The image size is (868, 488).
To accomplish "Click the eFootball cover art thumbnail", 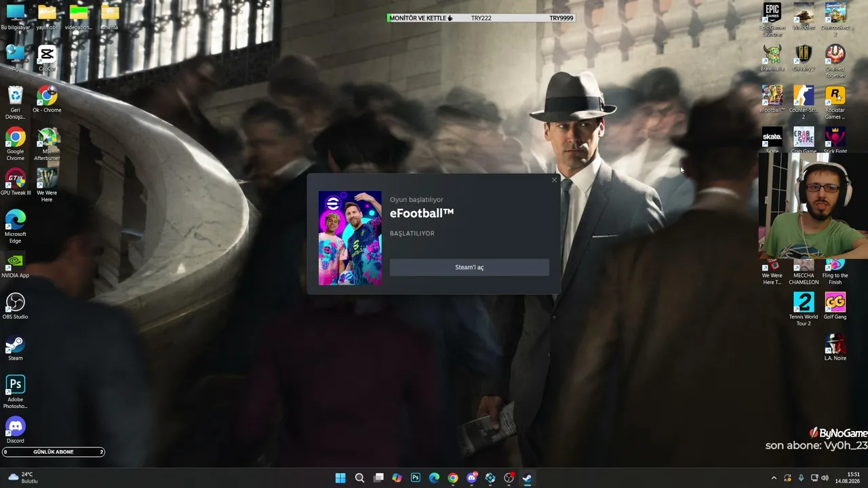I will 350,238.
